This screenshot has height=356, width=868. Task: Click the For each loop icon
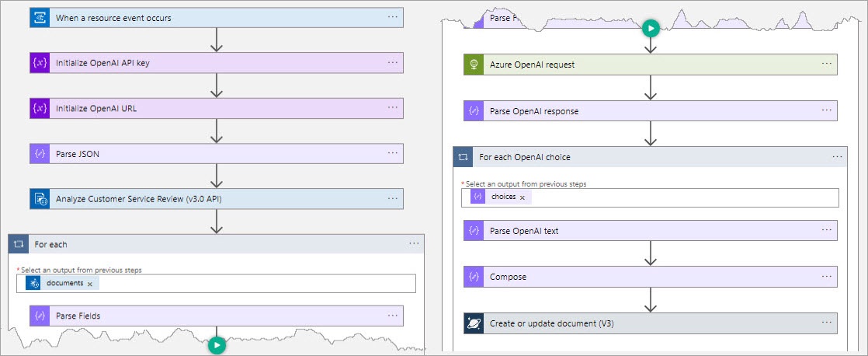19,244
